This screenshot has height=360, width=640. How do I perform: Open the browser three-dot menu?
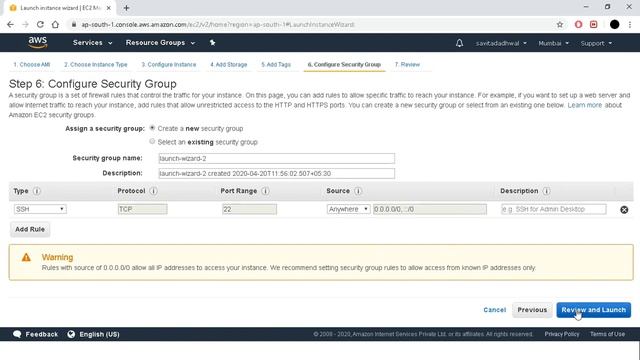coord(630,24)
